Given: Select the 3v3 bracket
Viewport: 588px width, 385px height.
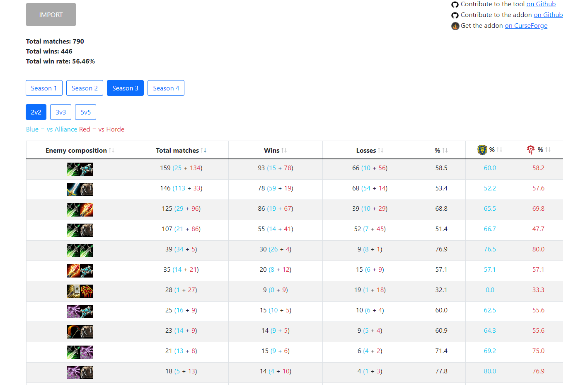Looking at the screenshot, I should pyautogui.click(x=61, y=112).
